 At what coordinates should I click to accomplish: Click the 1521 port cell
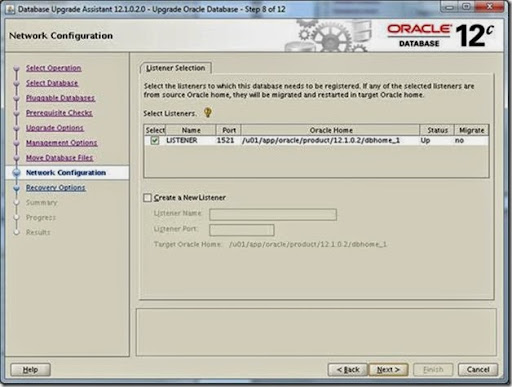pos(229,140)
